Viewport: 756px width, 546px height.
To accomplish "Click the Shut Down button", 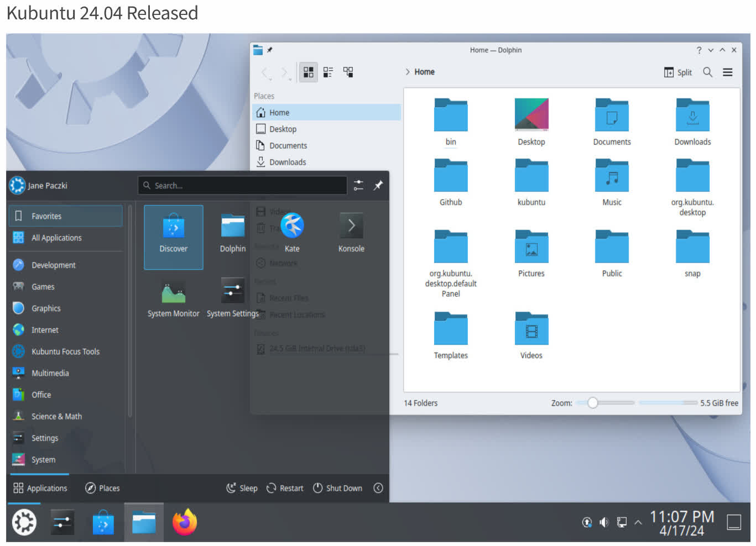I will tap(338, 488).
